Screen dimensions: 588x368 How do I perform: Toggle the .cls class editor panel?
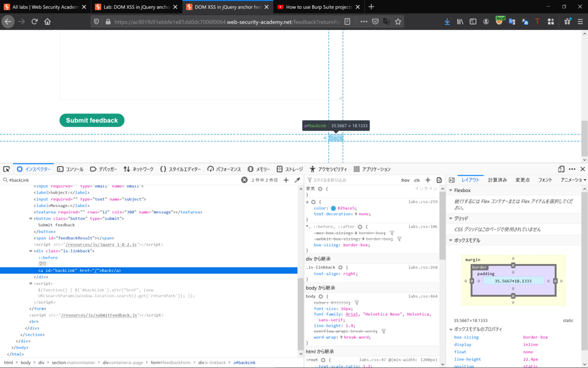(x=416, y=180)
